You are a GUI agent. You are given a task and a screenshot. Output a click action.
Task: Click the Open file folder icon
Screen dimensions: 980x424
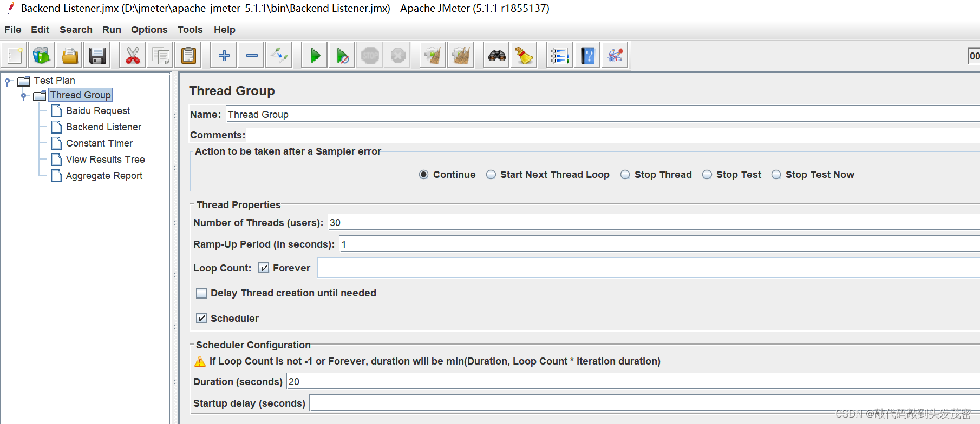(69, 55)
